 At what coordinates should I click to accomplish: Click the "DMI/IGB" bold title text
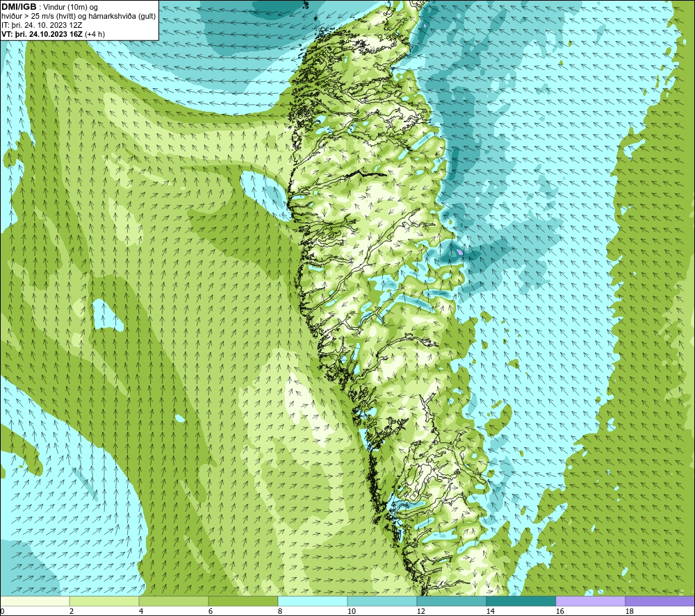coord(19,7)
